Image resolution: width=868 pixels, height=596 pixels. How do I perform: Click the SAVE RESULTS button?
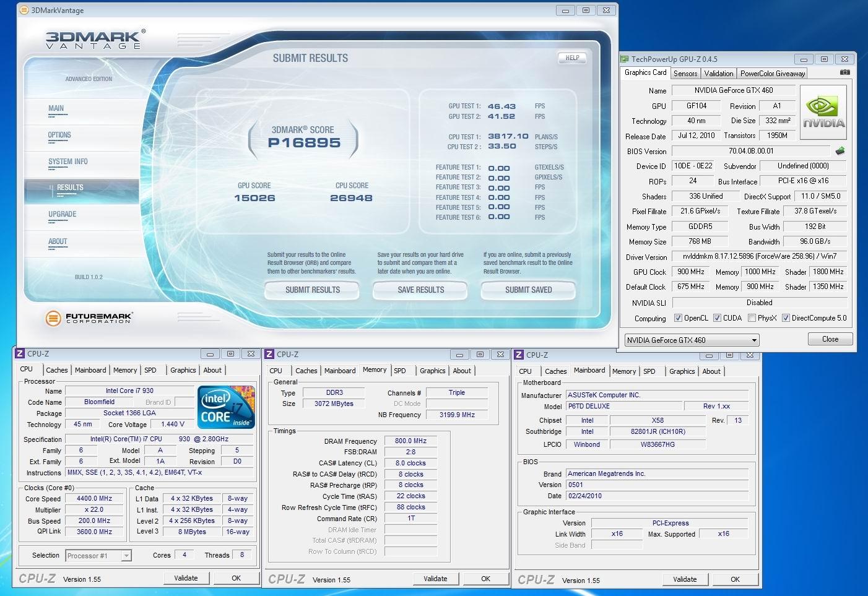click(420, 290)
